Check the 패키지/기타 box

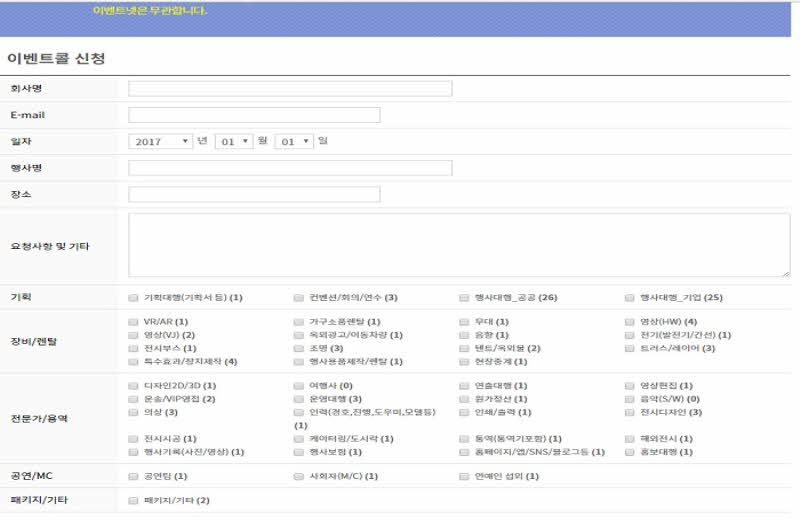coord(134,500)
